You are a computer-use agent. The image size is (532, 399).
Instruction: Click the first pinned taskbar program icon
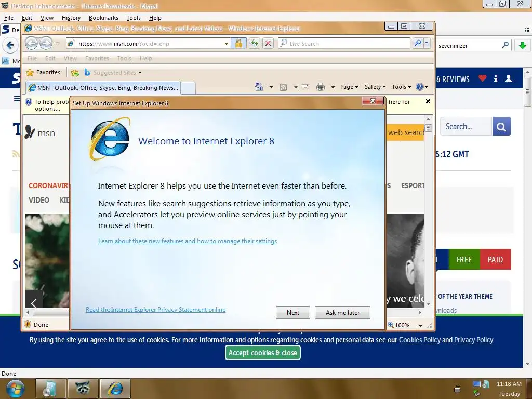[50, 389]
